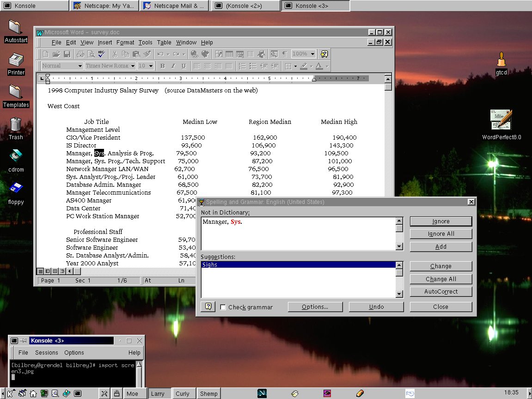532x399 pixels.
Task: Open the Zoom percentage dropdown
Action: (313, 54)
